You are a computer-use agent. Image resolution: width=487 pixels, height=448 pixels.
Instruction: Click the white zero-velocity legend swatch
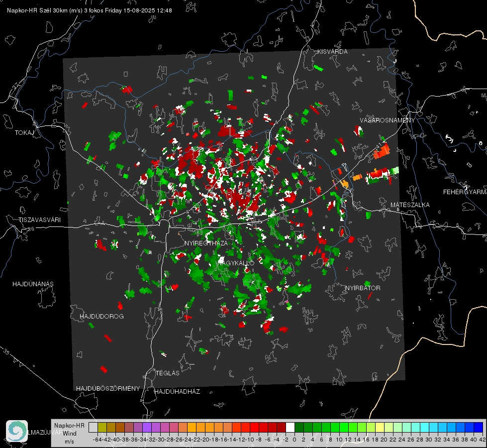(x=290, y=427)
